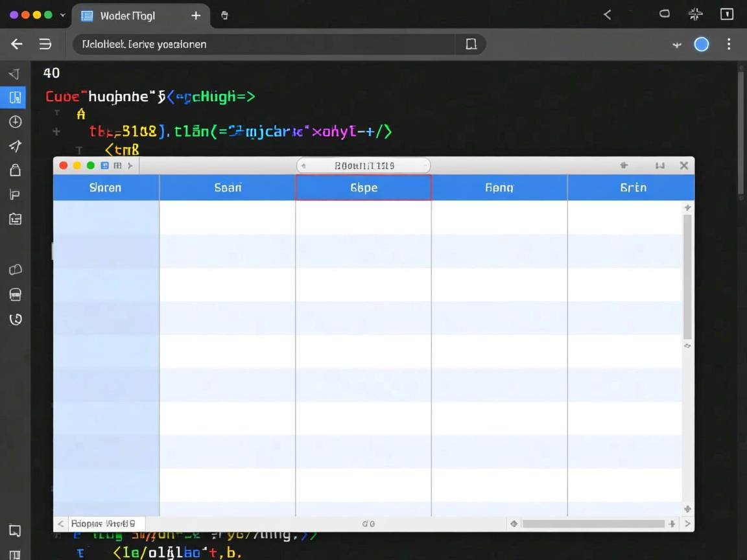
Task: Click the bookmark icon in the address bar
Action: [471, 44]
